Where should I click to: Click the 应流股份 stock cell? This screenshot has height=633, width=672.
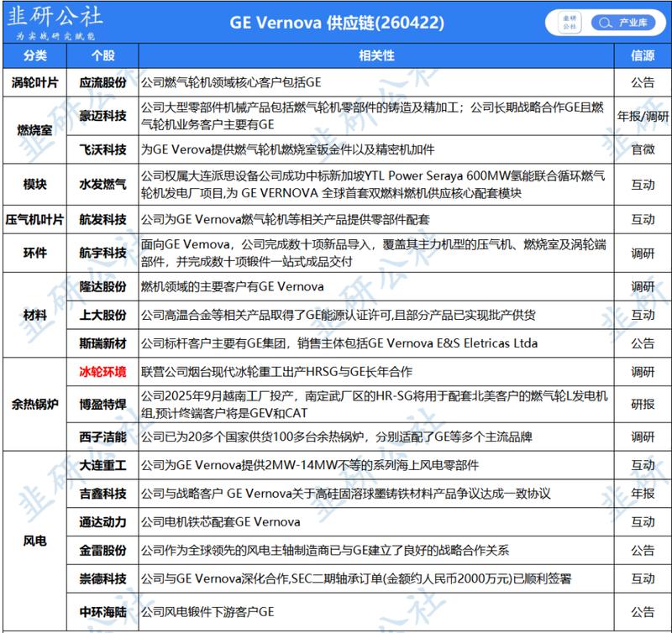pos(102,82)
